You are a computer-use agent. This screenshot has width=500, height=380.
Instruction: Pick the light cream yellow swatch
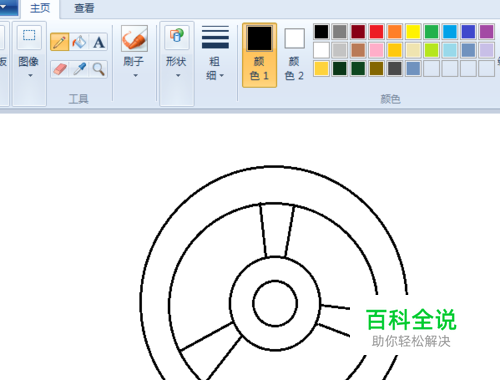click(413, 50)
